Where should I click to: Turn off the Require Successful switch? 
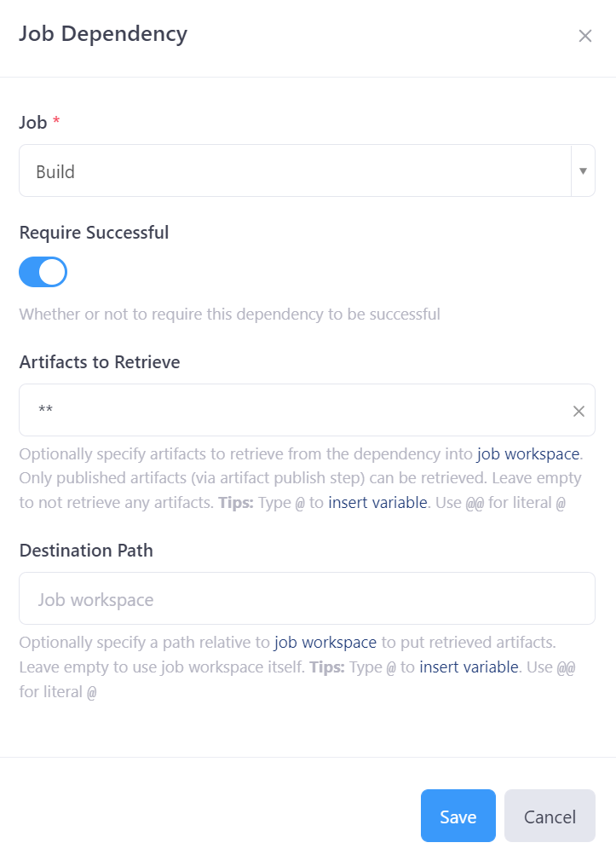pos(43,272)
